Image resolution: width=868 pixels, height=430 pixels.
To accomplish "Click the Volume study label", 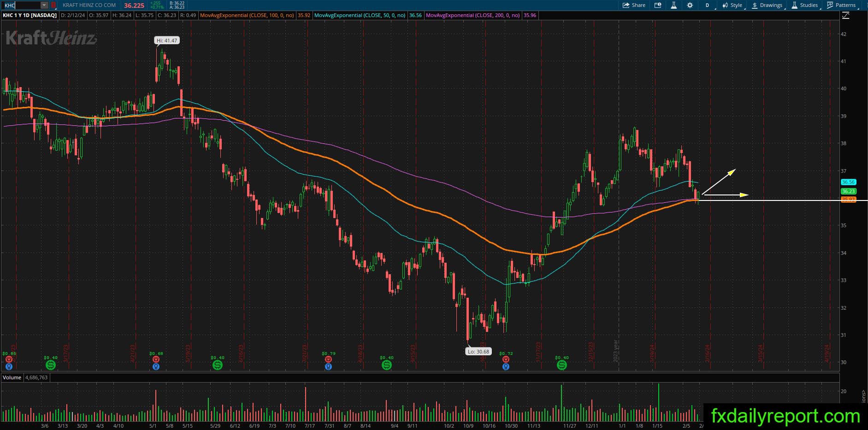I will click(12, 377).
